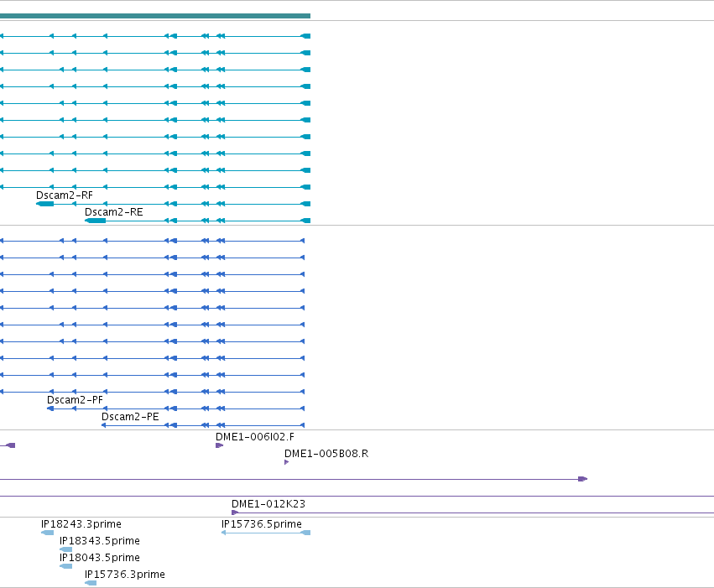
Task: Click the Dscam2-PF left arrowhead
Action: click(50, 408)
